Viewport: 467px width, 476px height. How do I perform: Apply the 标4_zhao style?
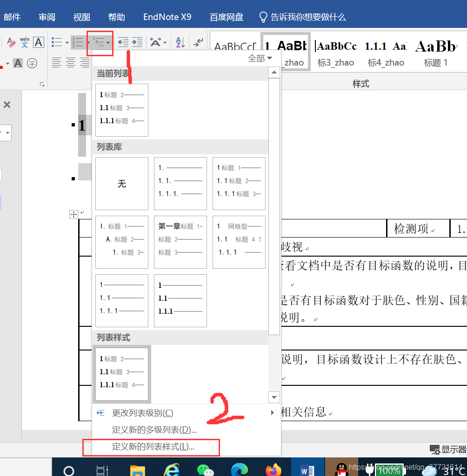point(386,53)
